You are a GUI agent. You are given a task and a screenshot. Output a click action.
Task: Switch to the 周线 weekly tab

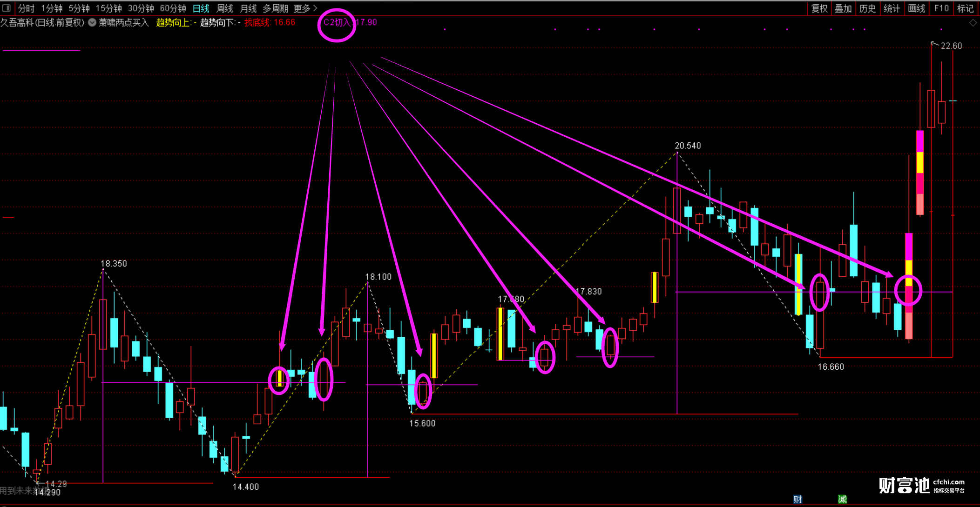[225, 8]
